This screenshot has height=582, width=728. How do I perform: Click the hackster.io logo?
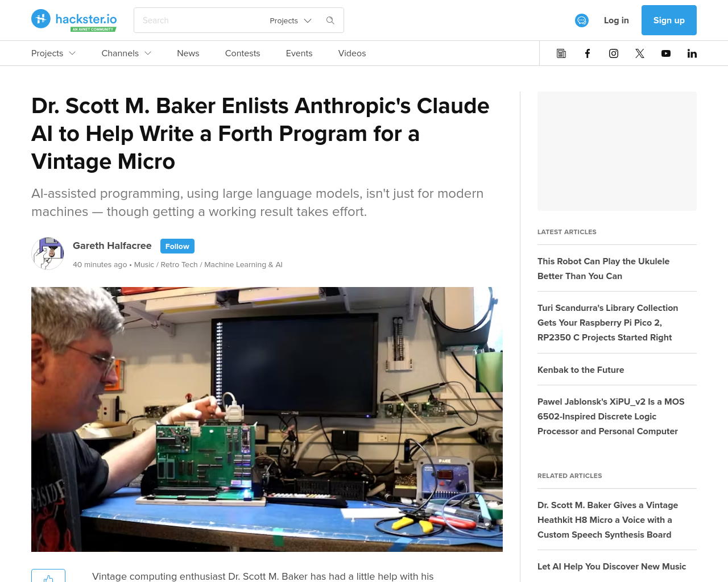pyautogui.click(x=74, y=20)
